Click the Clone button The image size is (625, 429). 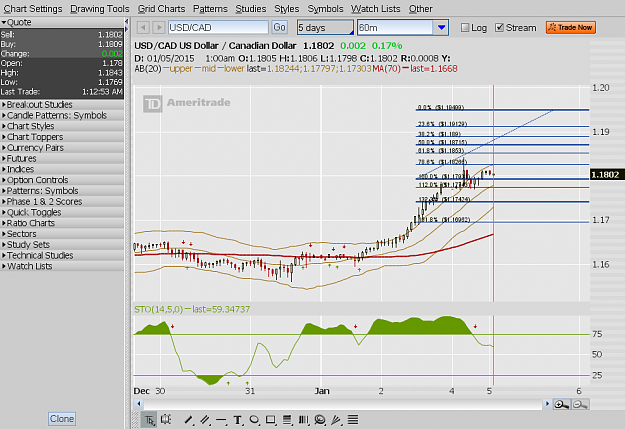(x=62, y=419)
